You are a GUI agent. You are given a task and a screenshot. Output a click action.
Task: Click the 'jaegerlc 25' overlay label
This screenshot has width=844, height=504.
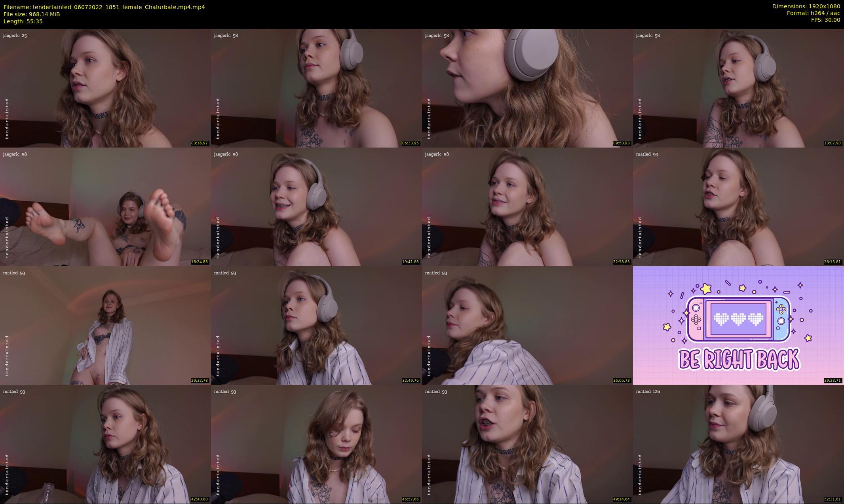tap(15, 36)
